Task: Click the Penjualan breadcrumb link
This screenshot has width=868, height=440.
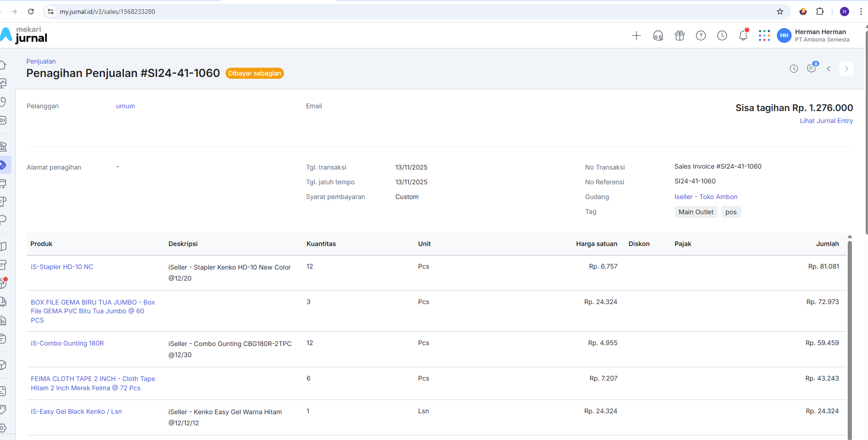Action: [x=41, y=61]
